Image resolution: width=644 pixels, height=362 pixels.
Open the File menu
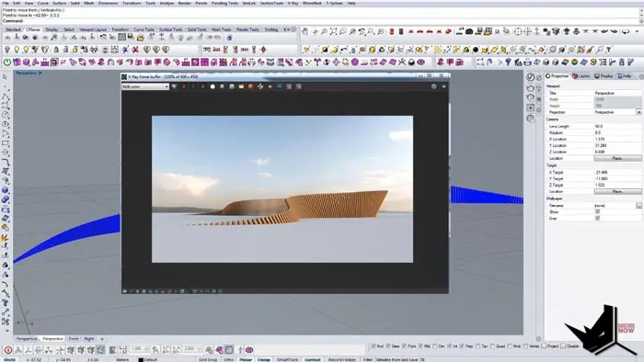point(6,3)
